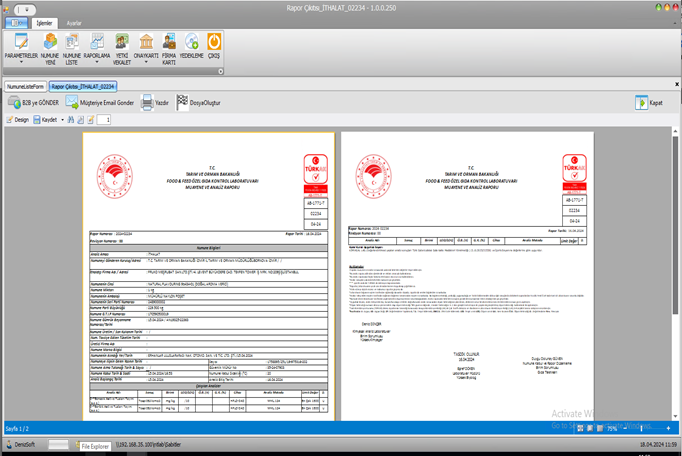
Task: Select the first report page thumbnail
Action: tap(209, 277)
